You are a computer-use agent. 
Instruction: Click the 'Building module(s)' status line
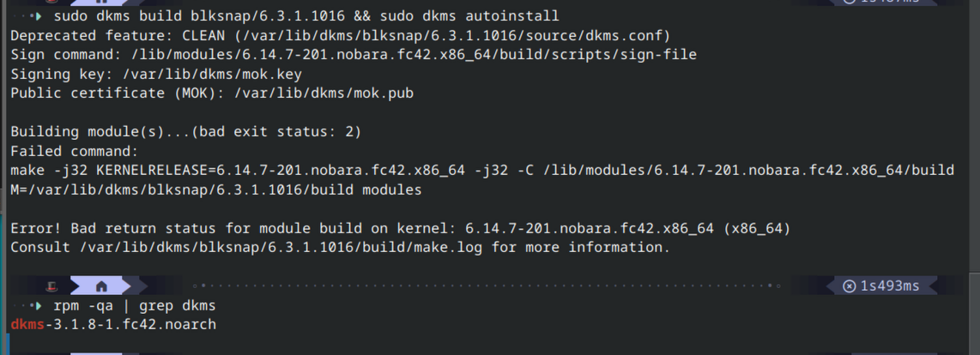[185, 133]
